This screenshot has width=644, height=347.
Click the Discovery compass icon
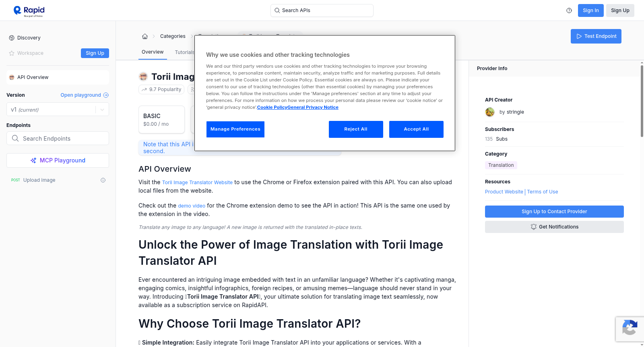click(x=12, y=38)
